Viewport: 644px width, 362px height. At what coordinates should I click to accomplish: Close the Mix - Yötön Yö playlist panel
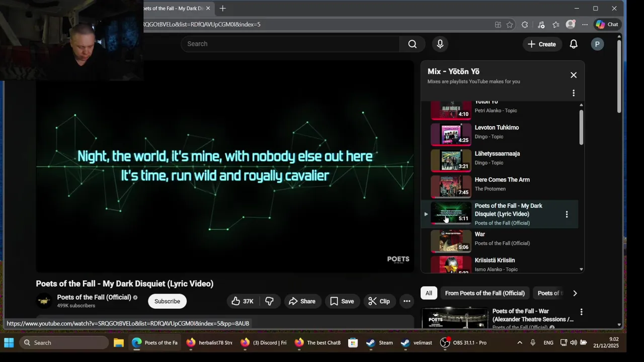[574, 75]
